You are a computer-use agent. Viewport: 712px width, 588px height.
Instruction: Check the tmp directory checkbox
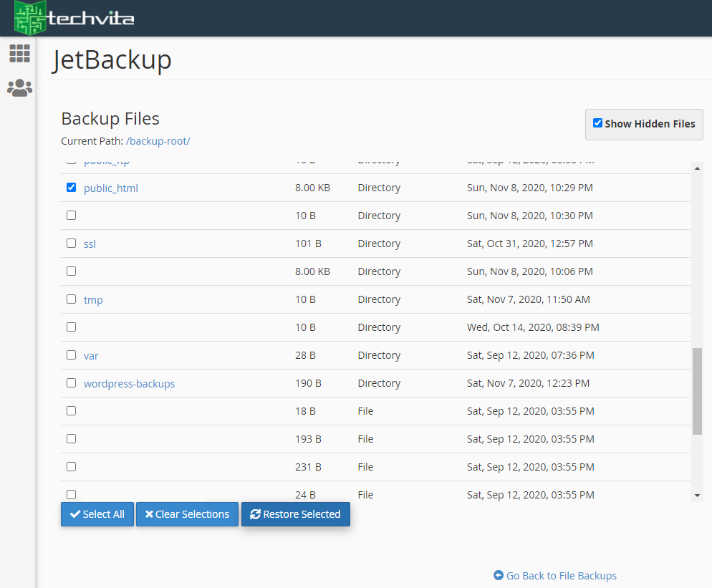[x=71, y=299]
